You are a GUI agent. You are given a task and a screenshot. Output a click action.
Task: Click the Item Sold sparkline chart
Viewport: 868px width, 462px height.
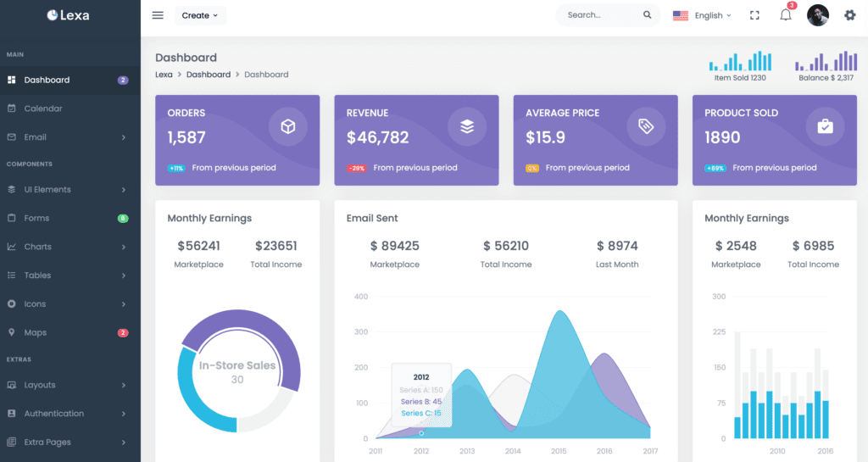740,61
